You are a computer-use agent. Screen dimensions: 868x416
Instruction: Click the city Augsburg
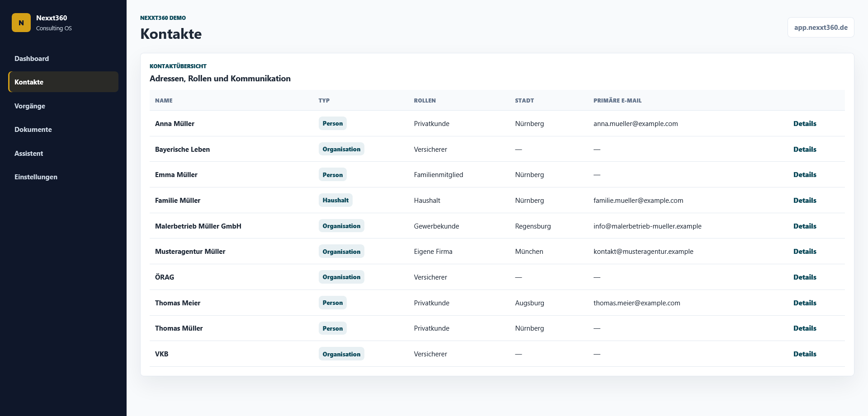(x=529, y=303)
